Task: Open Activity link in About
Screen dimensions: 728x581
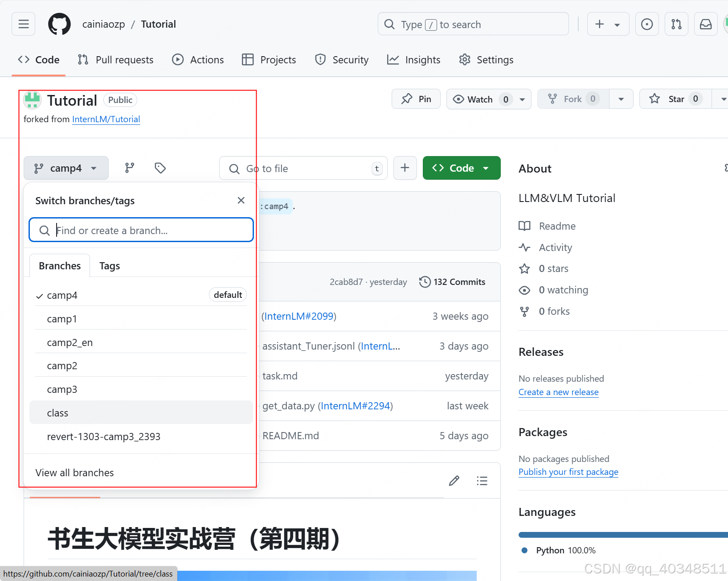Action: pyautogui.click(x=545, y=247)
